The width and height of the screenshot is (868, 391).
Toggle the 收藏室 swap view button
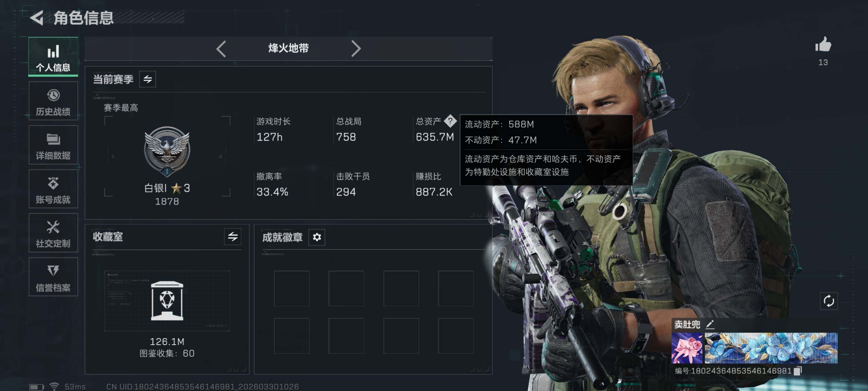(x=233, y=237)
